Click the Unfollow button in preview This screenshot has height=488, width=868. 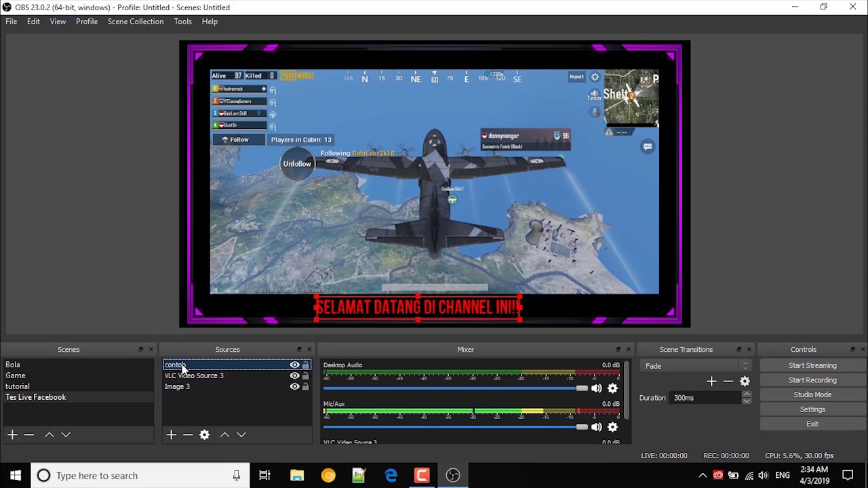click(x=297, y=164)
